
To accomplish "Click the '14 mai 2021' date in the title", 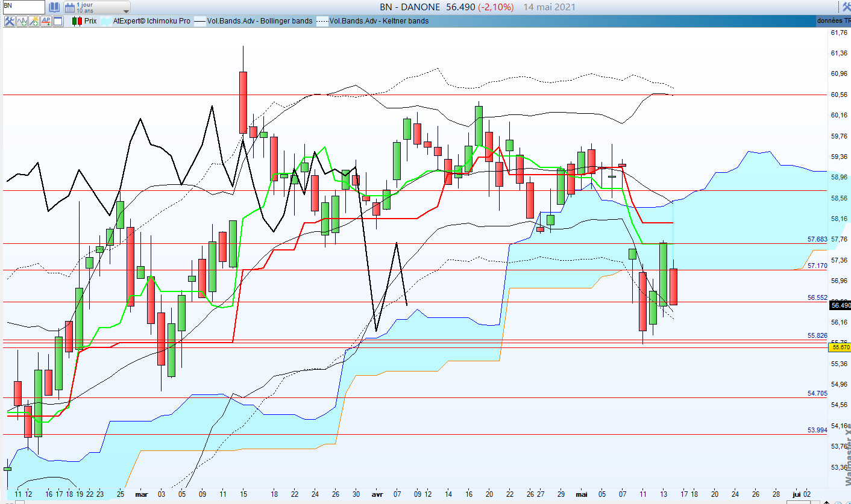I will 550,7.
